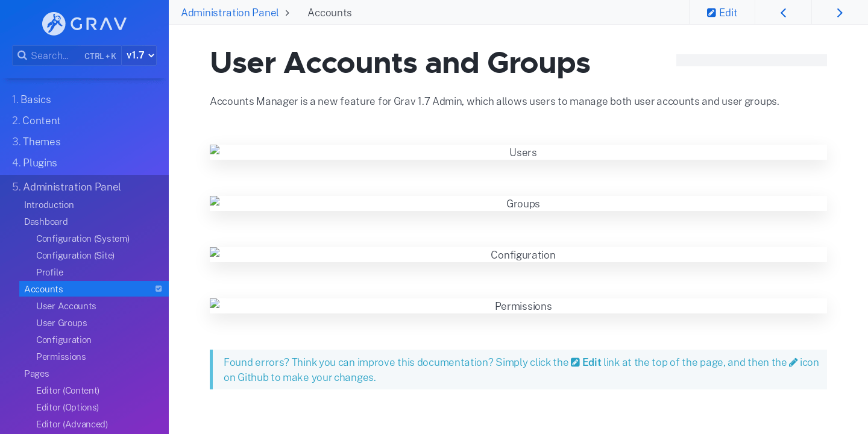Image resolution: width=868 pixels, height=434 pixels.
Task: Expand the 1. Basics section
Action: coord(31,99)
